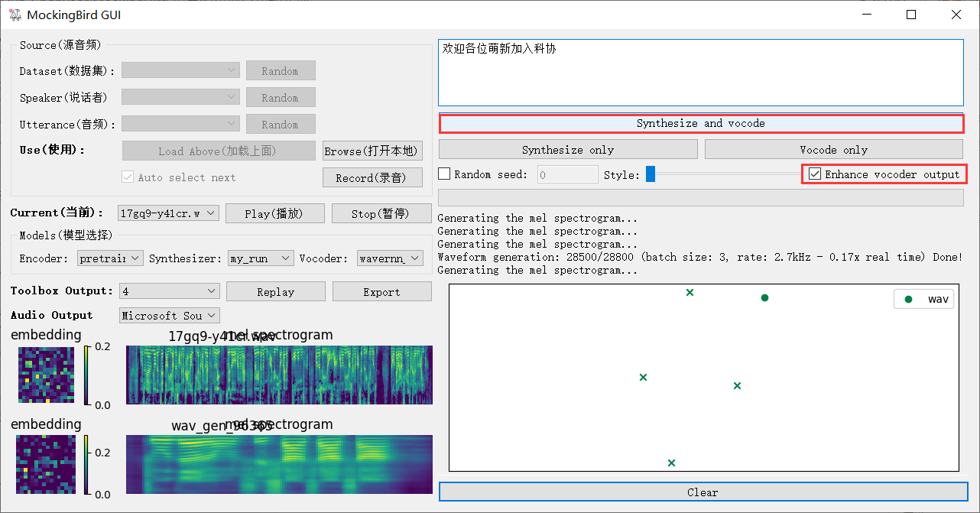The image size is (980, 513).
Task: Replay the toolbox output
Action: point(275,291)
